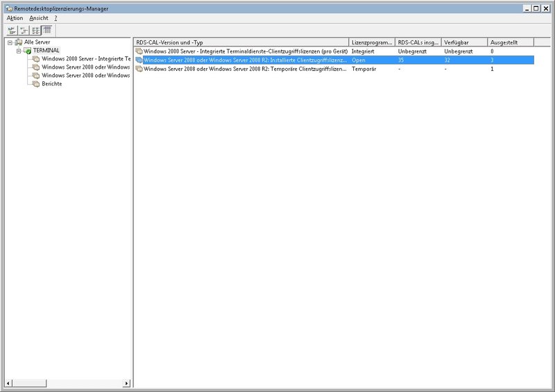Image resolution: width=555 pixels, height=392 pixels.
Task: Click the Integriert license program cell
Action: (x=363, y=51)
